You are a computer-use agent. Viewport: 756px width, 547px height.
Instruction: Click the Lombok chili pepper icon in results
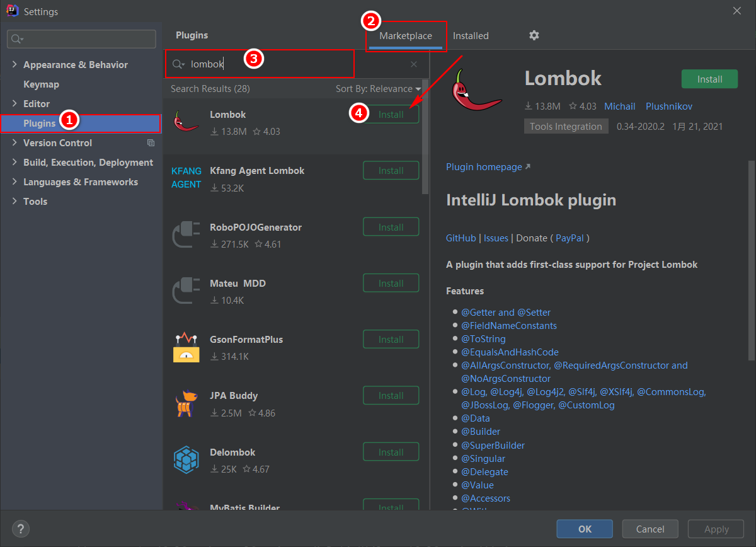click(186, 122)
